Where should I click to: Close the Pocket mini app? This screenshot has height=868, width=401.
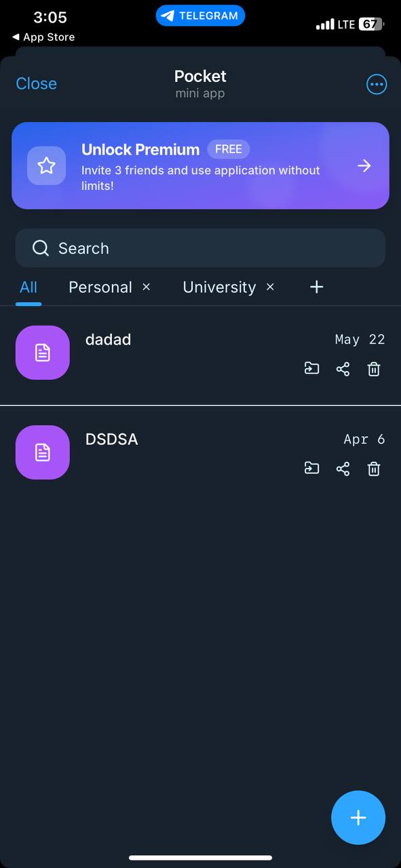coord(36,83)
